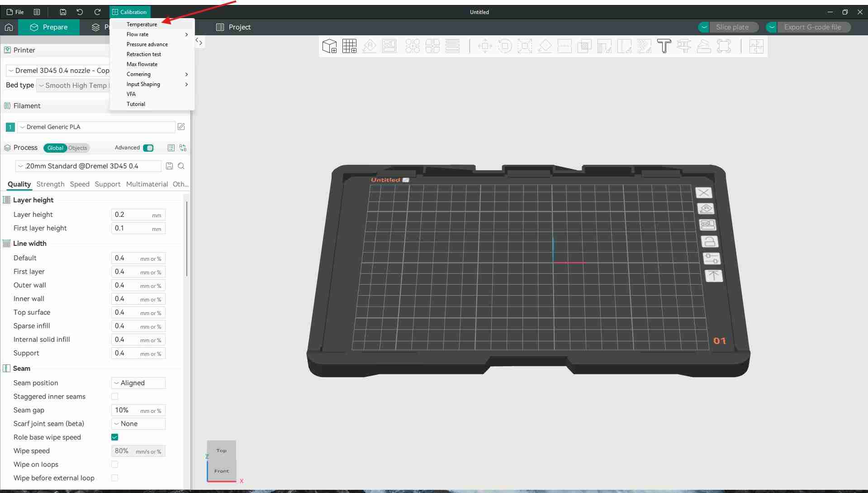Click the Seam gap value field

(138, 410)
